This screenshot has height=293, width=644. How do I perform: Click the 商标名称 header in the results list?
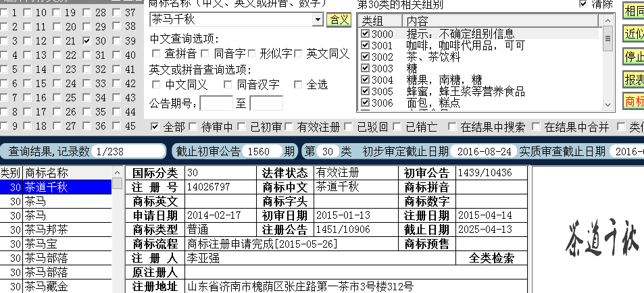67,172
